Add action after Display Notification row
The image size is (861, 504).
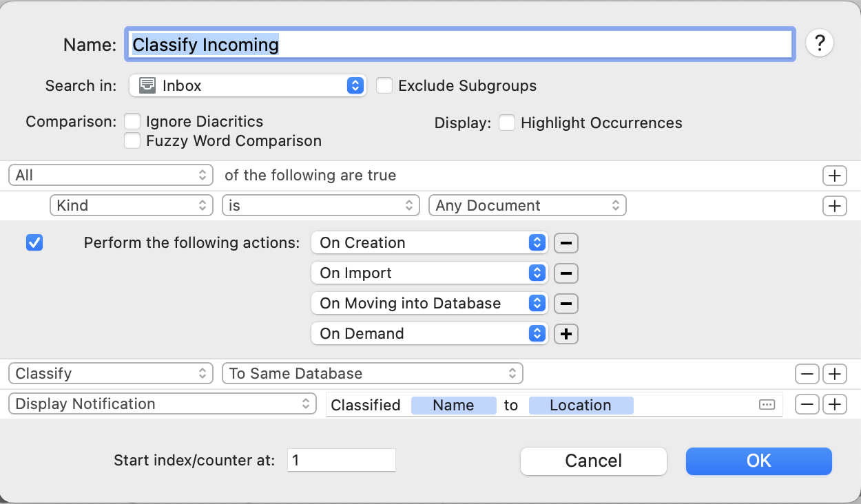834,404
